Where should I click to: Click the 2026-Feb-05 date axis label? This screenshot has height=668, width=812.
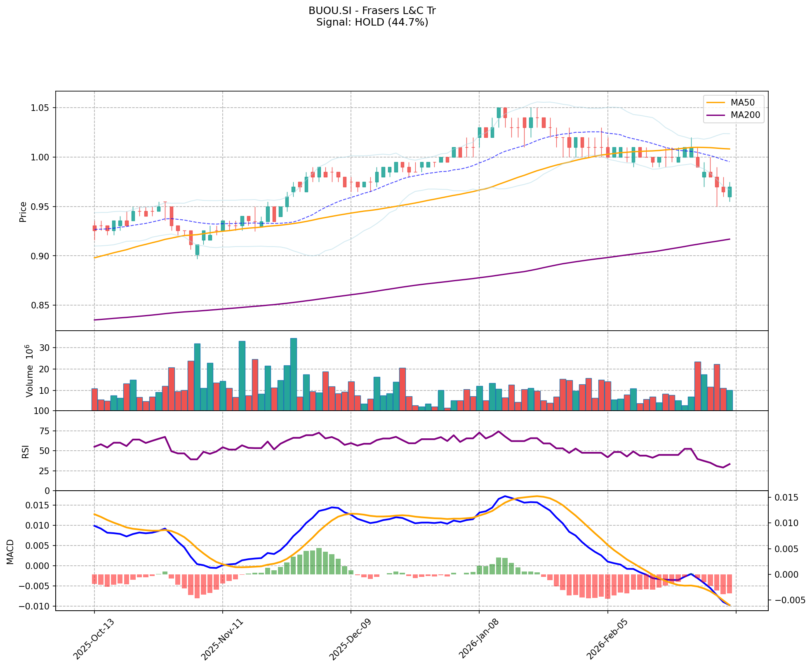[x=606, y=639]
